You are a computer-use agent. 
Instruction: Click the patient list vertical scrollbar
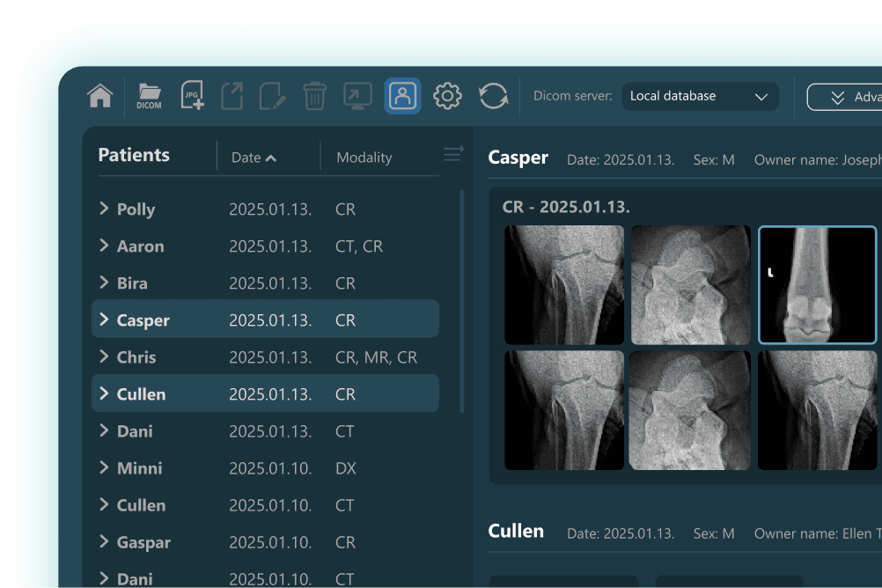click(x=462, y=299)
